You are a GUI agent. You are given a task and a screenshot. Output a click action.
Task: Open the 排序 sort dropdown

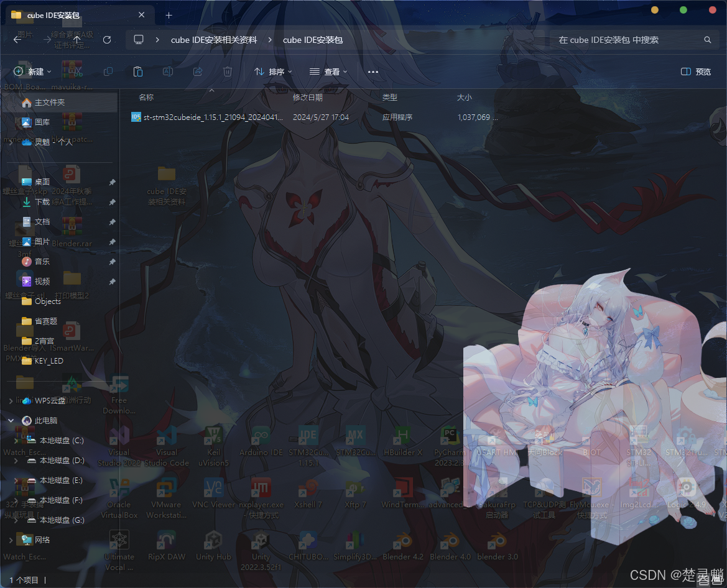pyautogui.click(x=273, y=72)
